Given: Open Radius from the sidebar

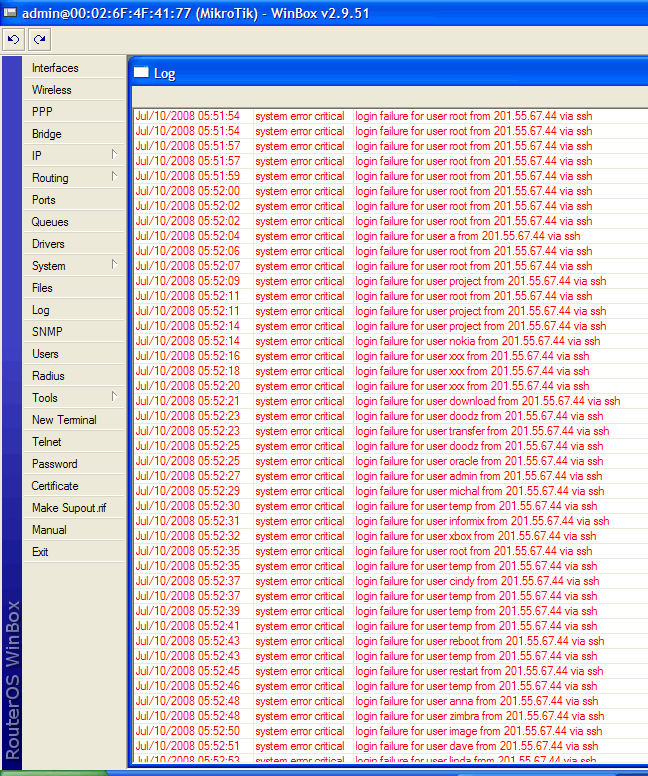Looking at the screenshot, I should [x=74, y=376].
